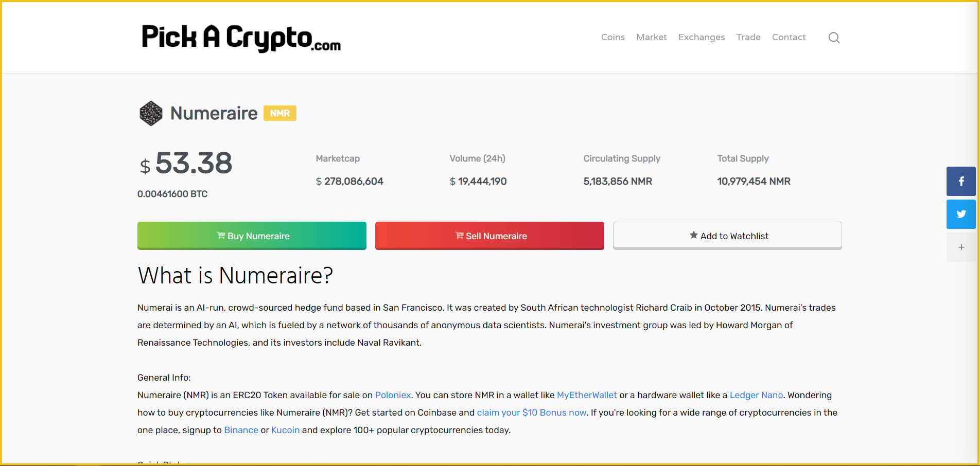Image resolution: width=980 pixels, height=466 pixels.
Task: Click the Buy Numeraire button
Action: (252, 236)
